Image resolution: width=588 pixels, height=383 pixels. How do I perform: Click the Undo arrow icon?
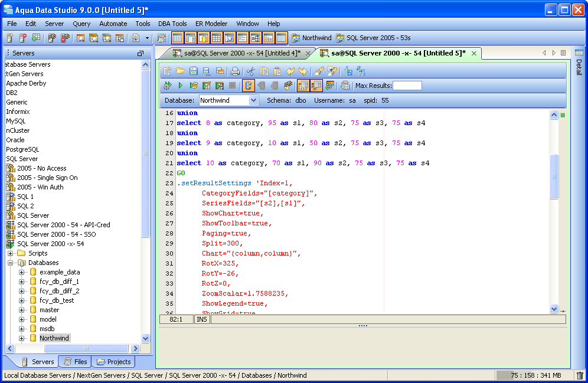[x=290, y=71]
